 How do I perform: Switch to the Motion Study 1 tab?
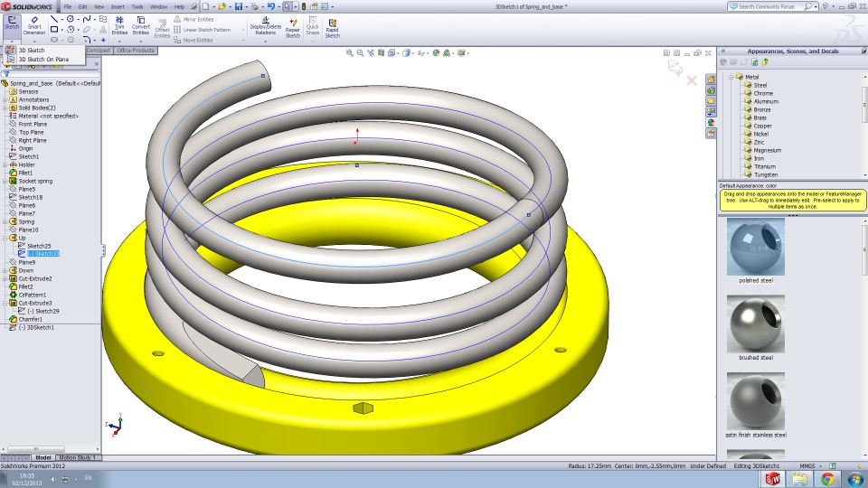(77, 457)
